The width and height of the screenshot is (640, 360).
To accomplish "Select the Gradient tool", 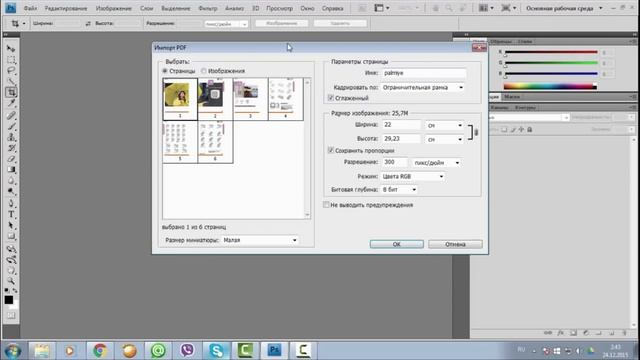I will point(11,169).
